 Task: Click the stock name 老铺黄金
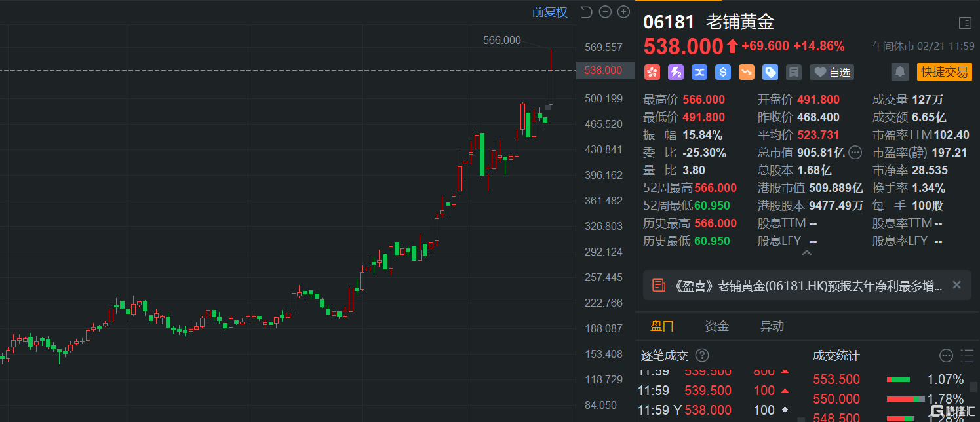coord(740,22)
